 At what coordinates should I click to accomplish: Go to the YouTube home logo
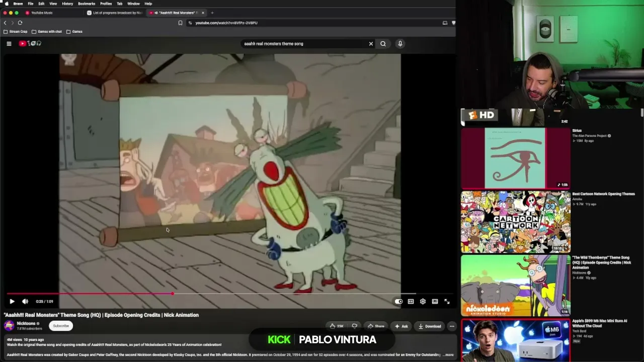(x=30, y=44)
